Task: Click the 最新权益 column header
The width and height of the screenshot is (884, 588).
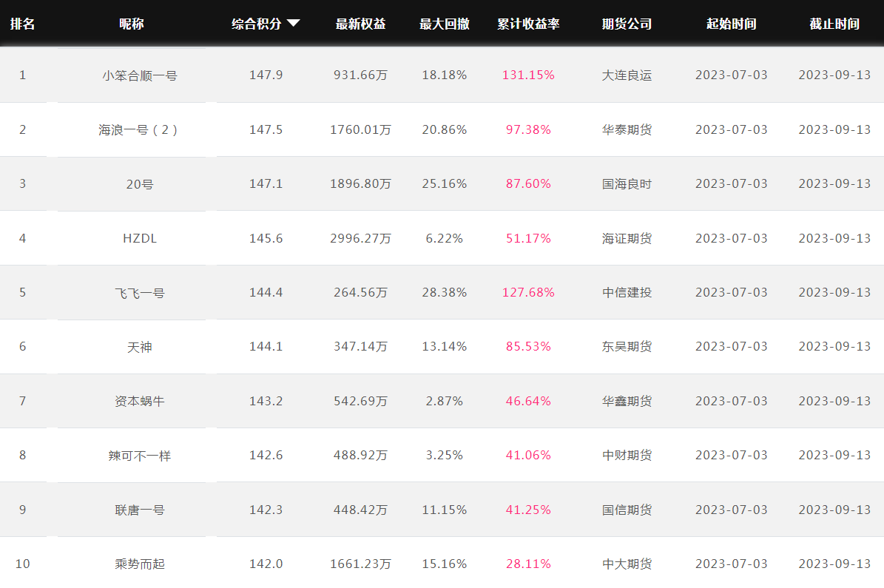Action: coord(361,24)
